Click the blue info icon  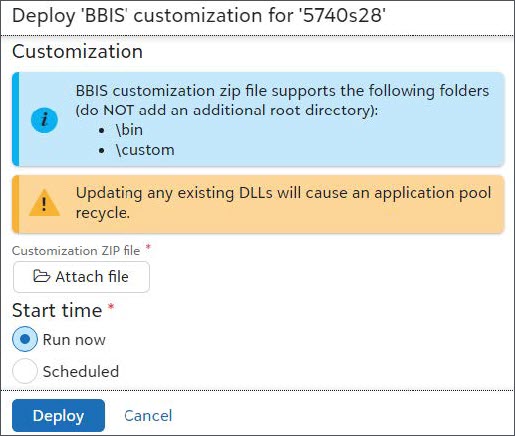click(x=44, y=119)
